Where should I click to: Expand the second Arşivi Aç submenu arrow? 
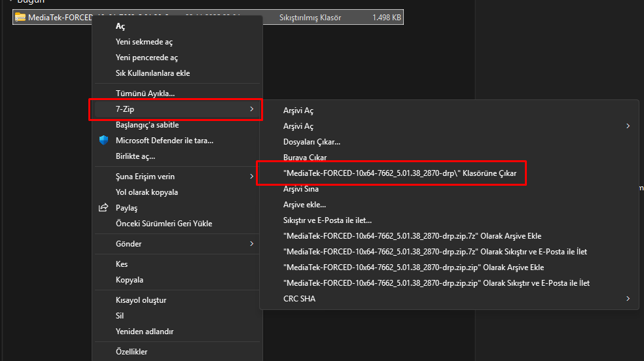[628, 126]
